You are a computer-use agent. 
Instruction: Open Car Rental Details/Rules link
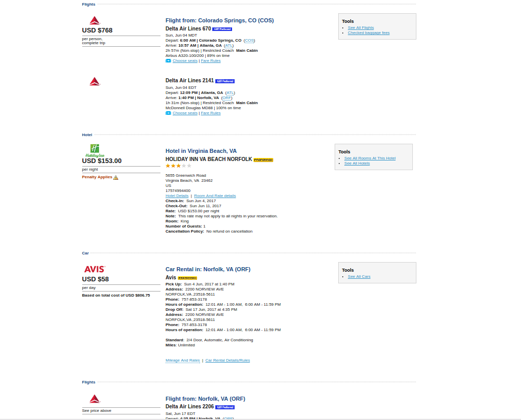227,361
